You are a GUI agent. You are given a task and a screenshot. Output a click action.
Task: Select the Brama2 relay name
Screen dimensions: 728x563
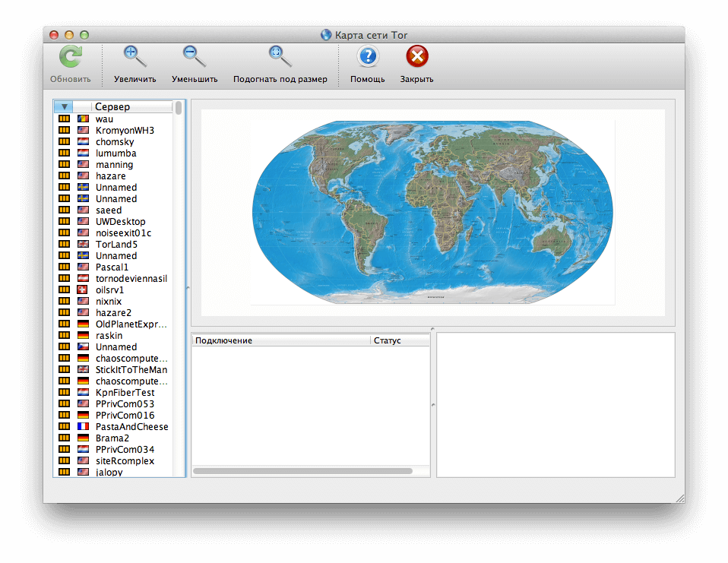point(112,438)
